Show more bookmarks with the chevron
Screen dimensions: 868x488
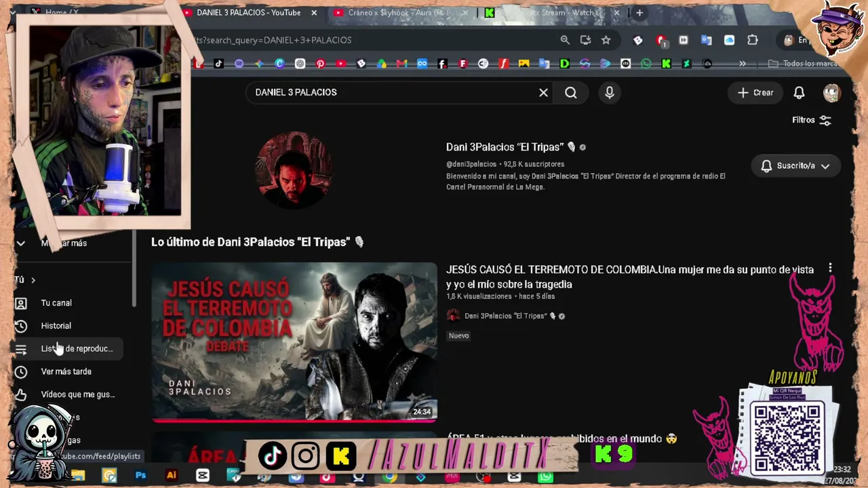tap(743, 64)
